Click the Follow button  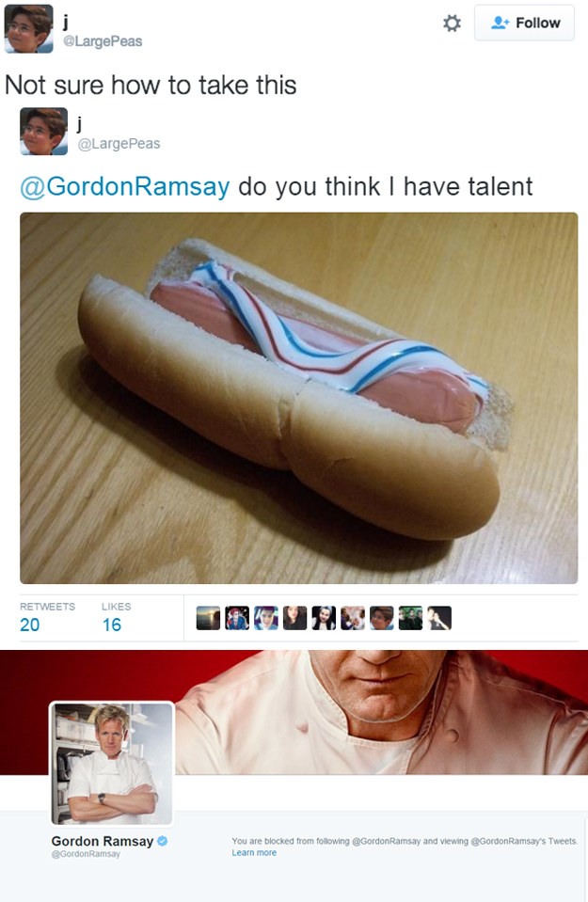[524, 23]
